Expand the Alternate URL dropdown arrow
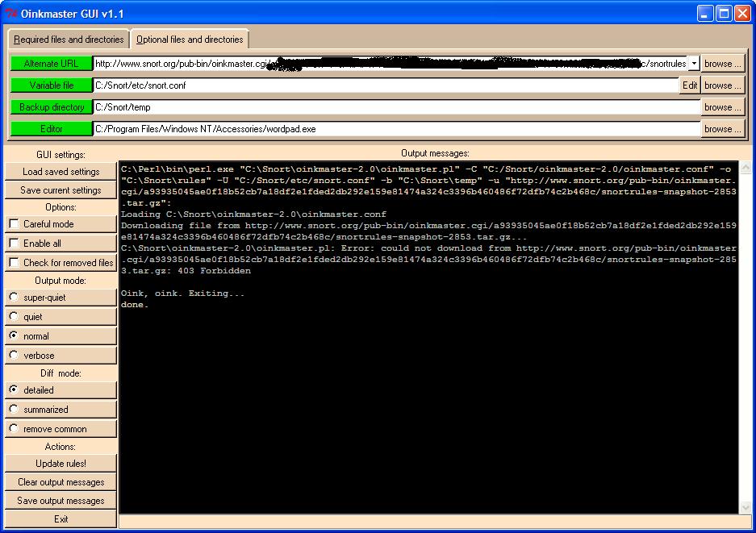Viewport: 756px width, 533px height. point(694,64)
